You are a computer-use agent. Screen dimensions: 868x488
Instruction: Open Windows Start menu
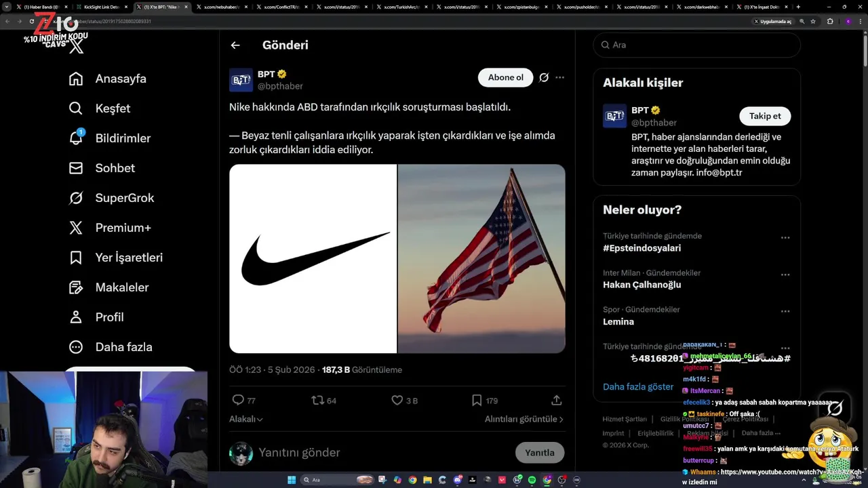[x=292, y=480]
